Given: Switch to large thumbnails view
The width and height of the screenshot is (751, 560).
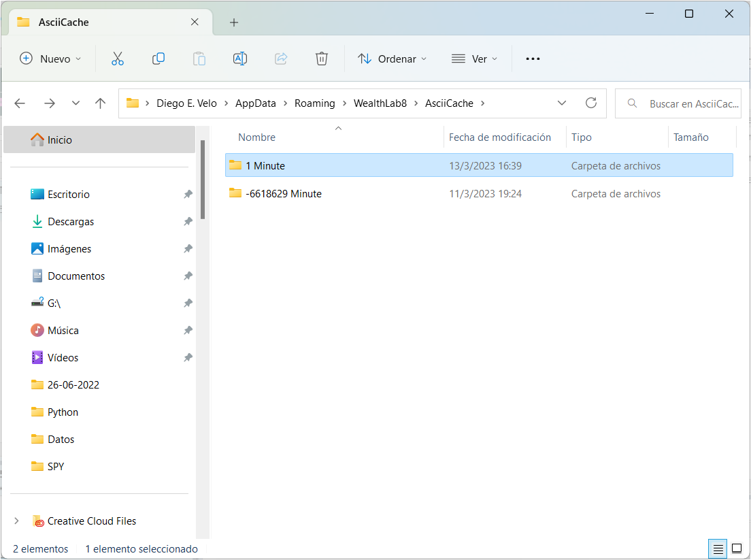Looking at the screenshot, I should click(736, 548).
